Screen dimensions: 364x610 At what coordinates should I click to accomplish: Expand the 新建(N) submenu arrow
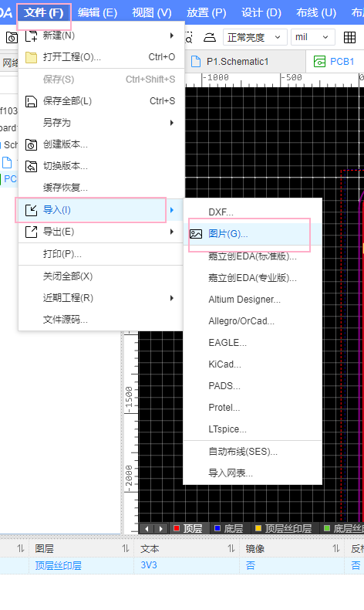click(172, 36)
